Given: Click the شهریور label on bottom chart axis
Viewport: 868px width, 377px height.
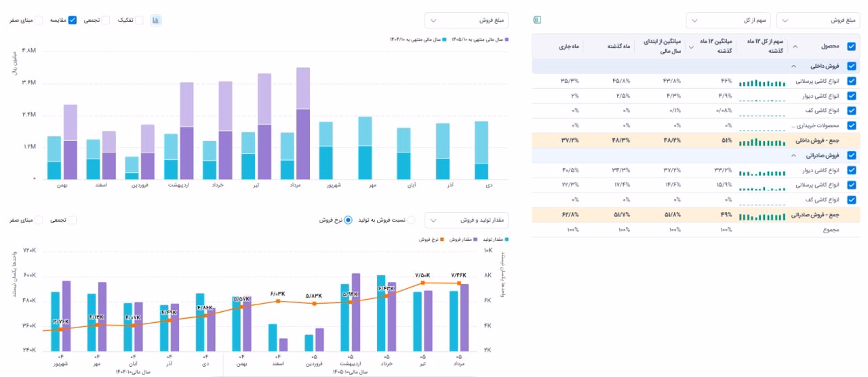Looking at the screenshot, I should click(60, 363).
